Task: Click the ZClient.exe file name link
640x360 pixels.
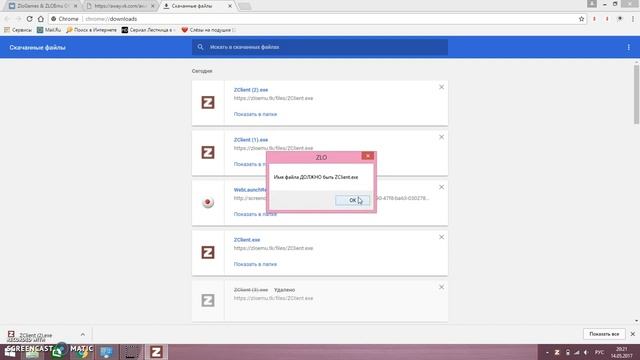Action: click(247, 240)
